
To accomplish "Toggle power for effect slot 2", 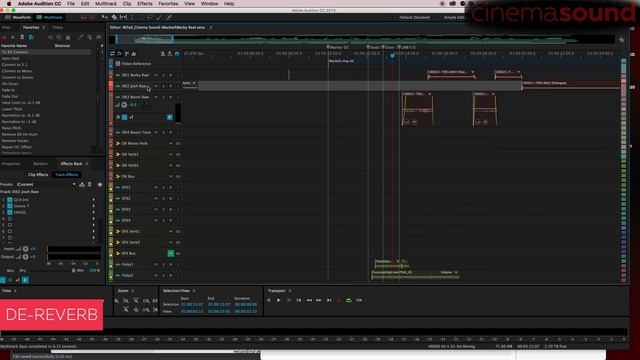I will coord(10,206).
